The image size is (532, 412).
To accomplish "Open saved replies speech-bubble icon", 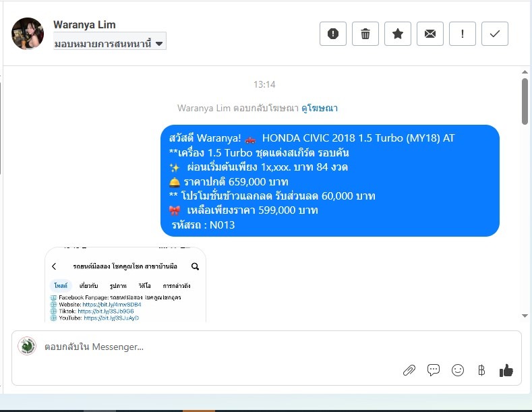I will 434,370.
